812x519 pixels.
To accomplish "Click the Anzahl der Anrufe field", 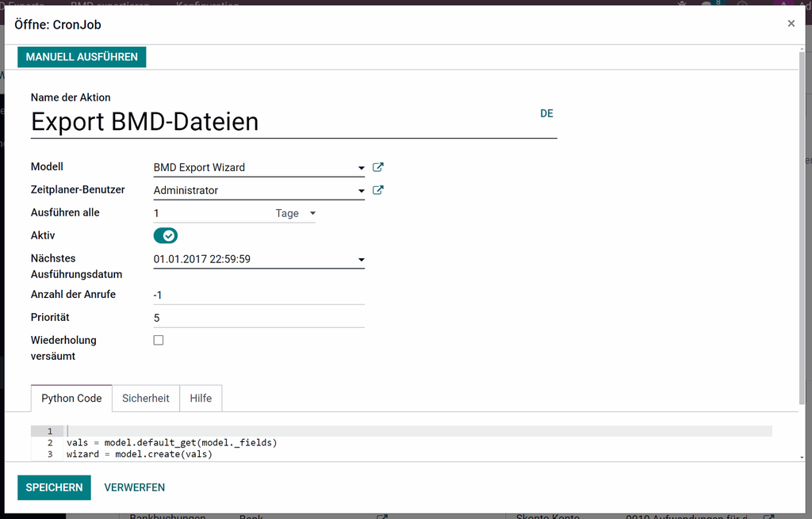I will (258, 295).
